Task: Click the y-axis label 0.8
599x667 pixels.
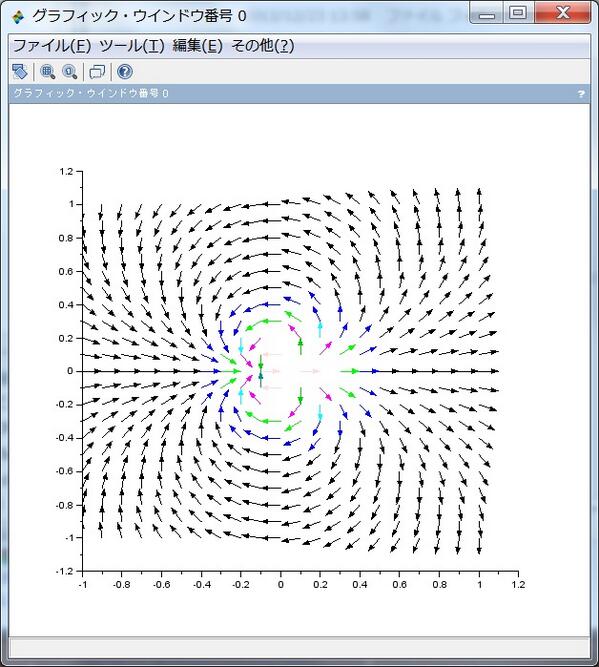Action: click(x=66, y=238)
